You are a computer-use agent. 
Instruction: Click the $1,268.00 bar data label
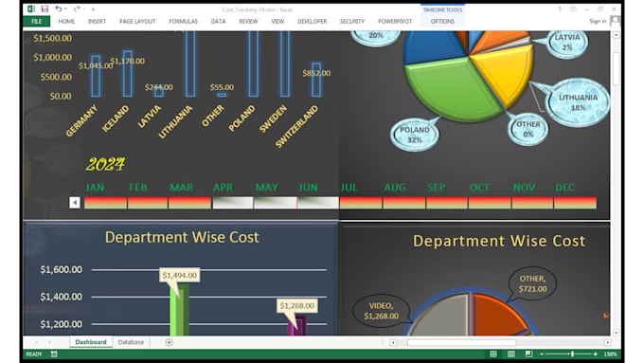pyautogui.click(x=297, y=305)
